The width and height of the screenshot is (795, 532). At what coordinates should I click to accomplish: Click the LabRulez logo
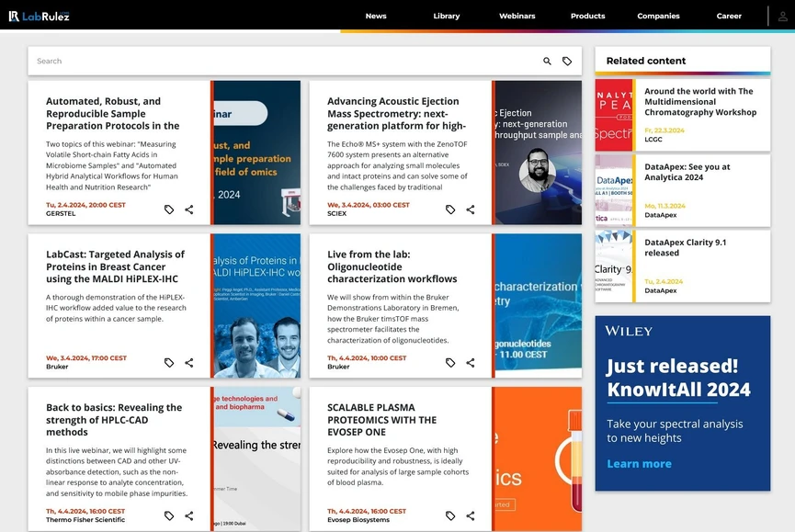click(39, 17)
